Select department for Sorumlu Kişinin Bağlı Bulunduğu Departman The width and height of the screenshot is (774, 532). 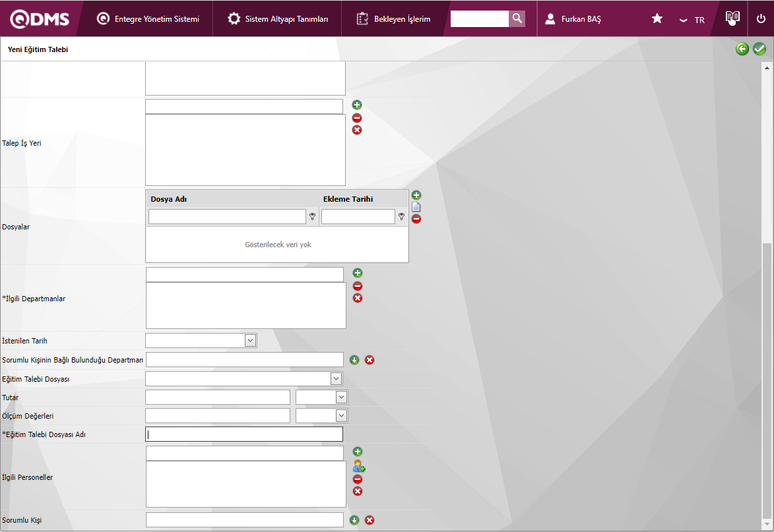(354, 360)
